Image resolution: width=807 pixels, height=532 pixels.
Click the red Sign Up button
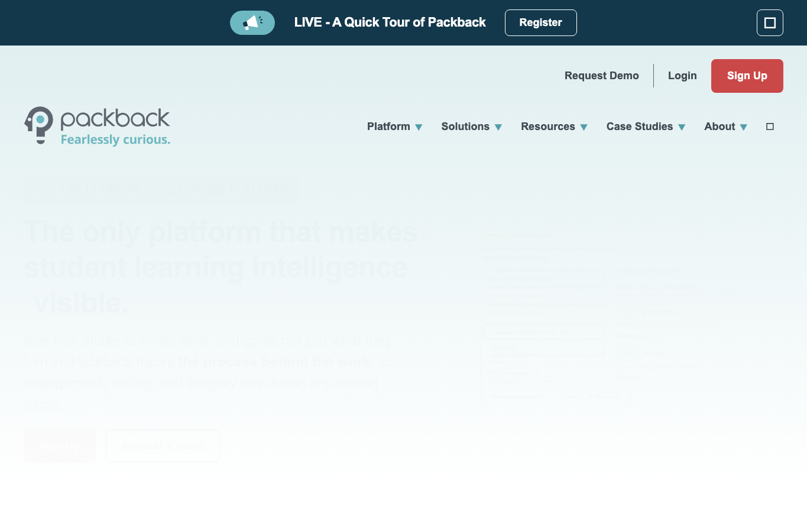coord(747,76)
